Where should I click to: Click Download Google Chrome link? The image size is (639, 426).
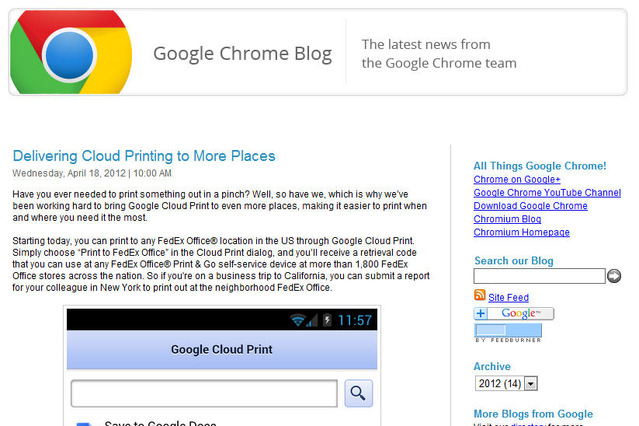[x=530, y=206]
